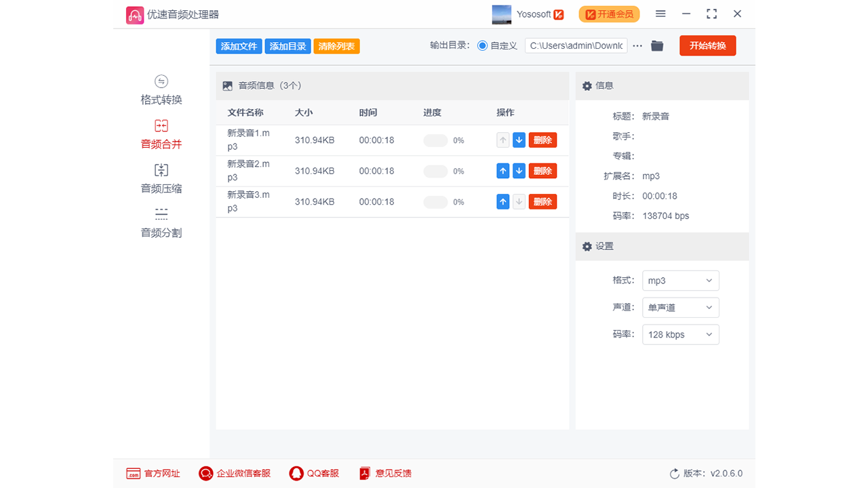Open the hamburger menu at top right
Image resolution: width=868 pixels, height=488 pixels.
[660, 14]
